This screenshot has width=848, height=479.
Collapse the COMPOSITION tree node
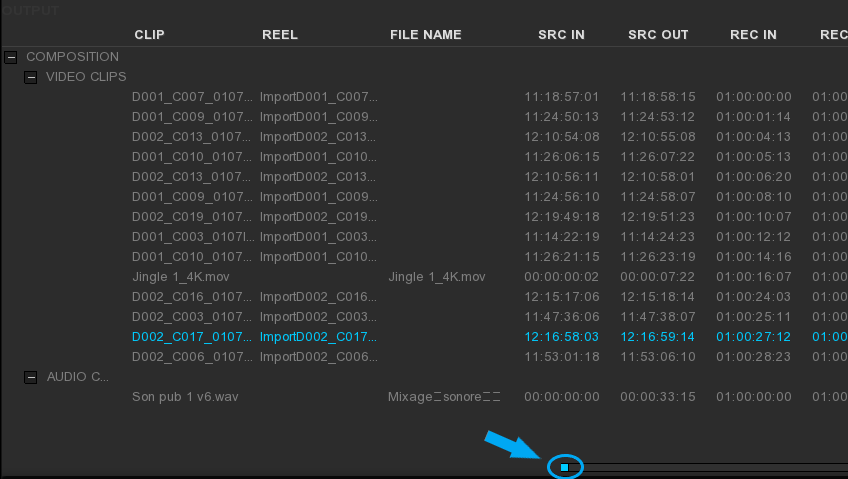pyautogui.click(x=11, y=57)
